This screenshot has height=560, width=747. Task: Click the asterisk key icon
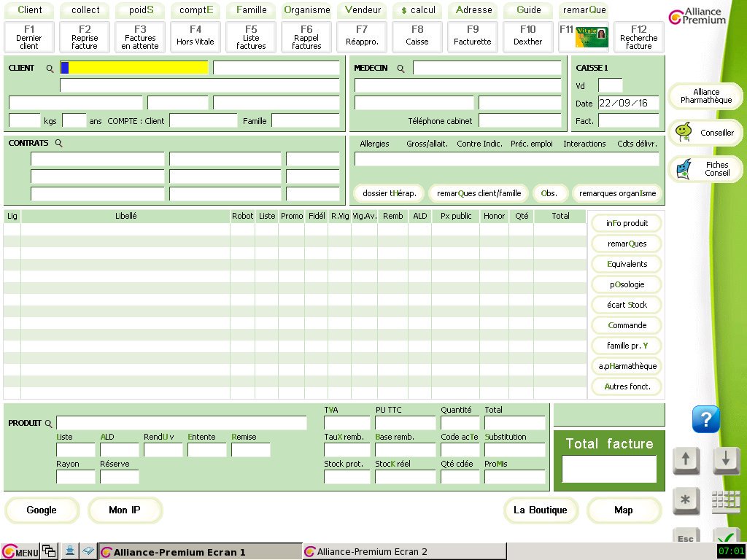686,500
